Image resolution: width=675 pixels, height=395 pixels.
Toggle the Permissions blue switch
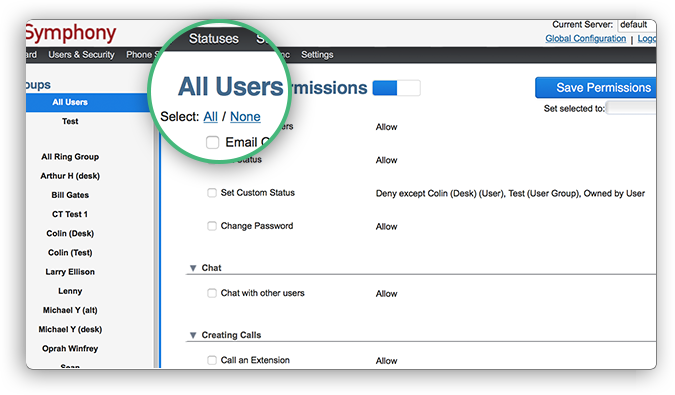click(396, 88)
